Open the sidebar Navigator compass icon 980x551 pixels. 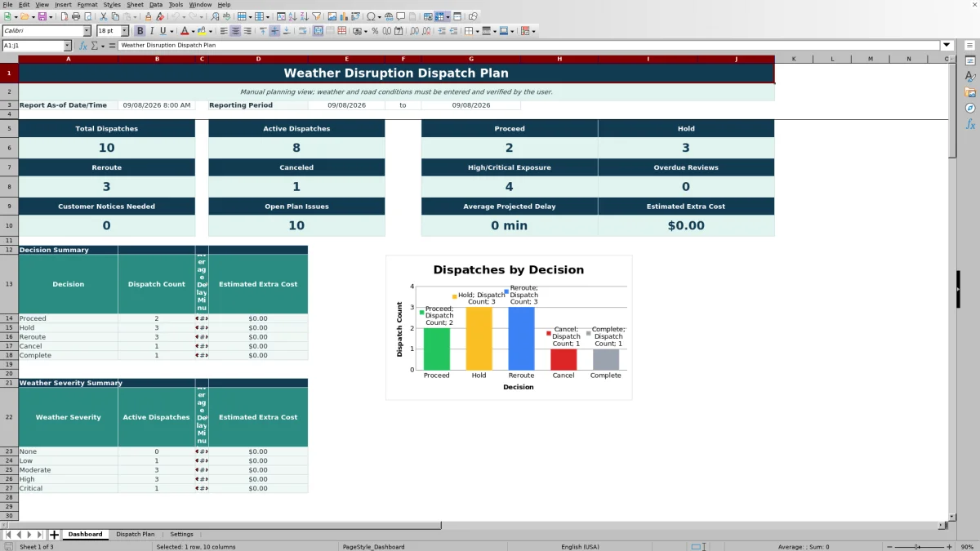(x=970, y=108)
